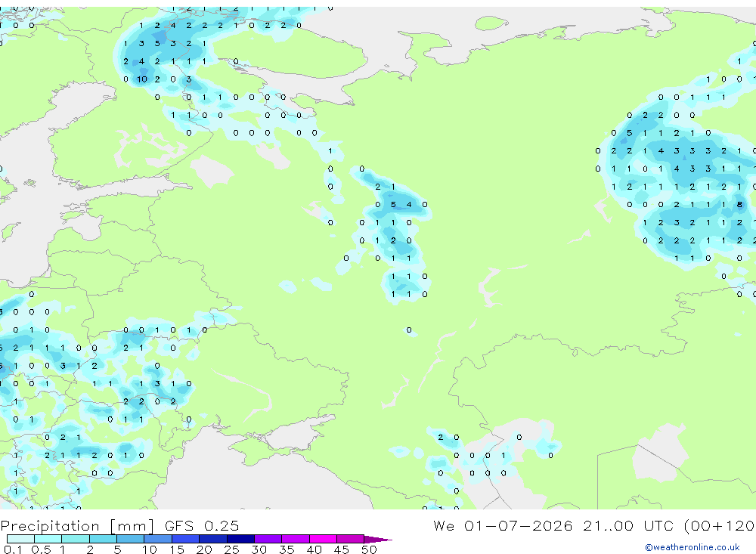Select the 2–5 mm legend swatch
This screenshot has height=554, width=756.
(x=103, y=539)
